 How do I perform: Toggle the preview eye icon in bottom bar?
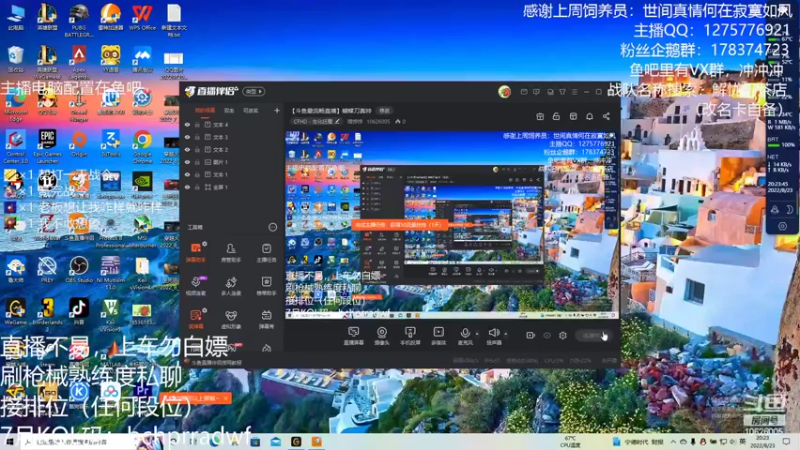click(547, 335)
